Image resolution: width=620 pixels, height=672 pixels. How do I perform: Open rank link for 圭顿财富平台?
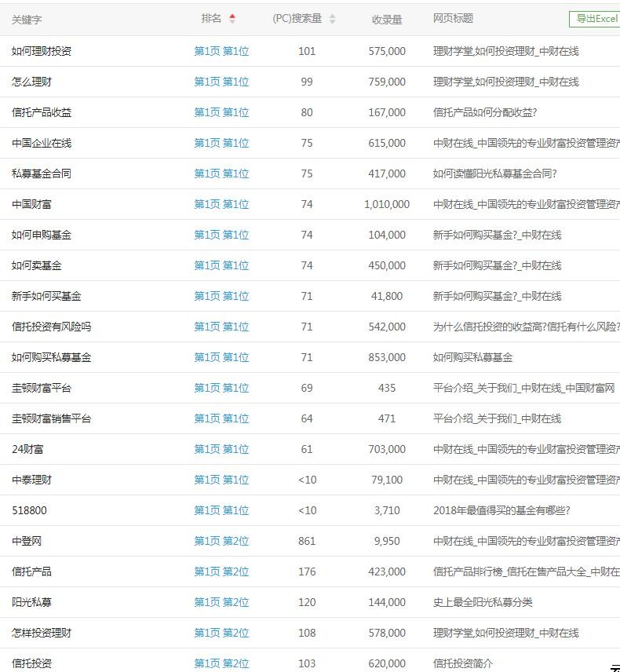[x=221, y=388]
